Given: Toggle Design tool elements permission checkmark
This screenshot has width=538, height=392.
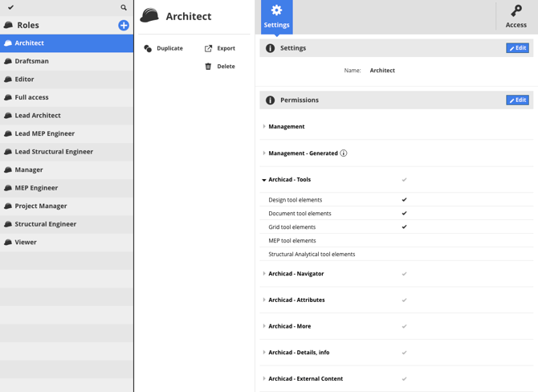Looking at the screenshot, I should click(x=404, y=199).
